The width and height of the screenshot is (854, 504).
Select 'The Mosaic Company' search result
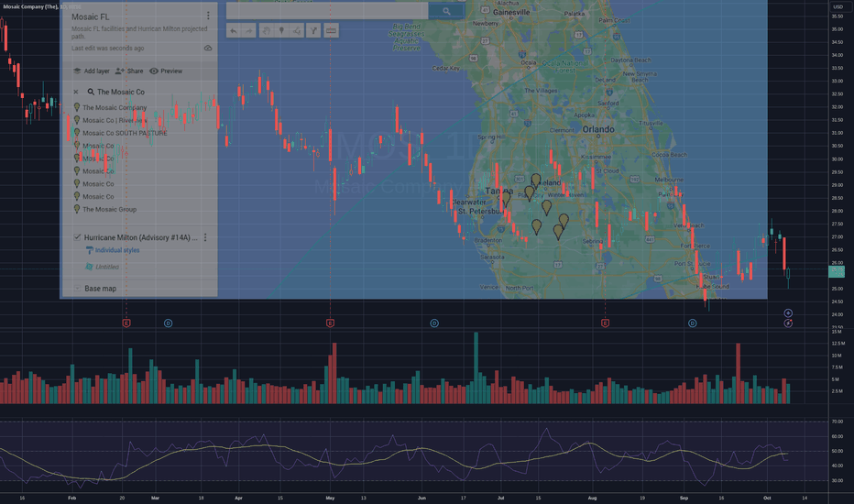coord(115,107)
